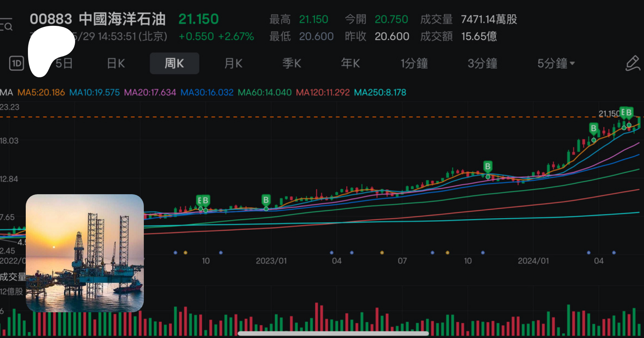The width and height of the screenshot is (644, 338).
Task: Switch to the 3分鐘 chart
Action: 482,64
